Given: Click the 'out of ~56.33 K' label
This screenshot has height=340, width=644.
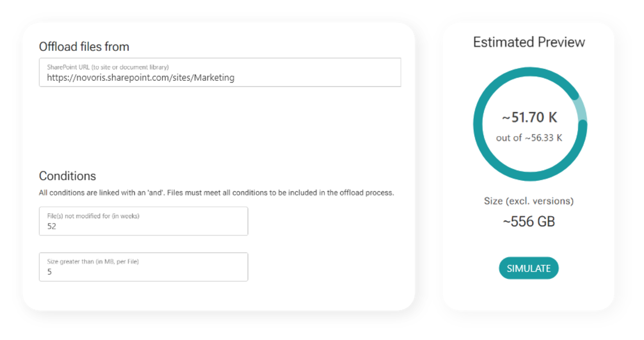Looking at the screenshot, I should tap(529, 137).
